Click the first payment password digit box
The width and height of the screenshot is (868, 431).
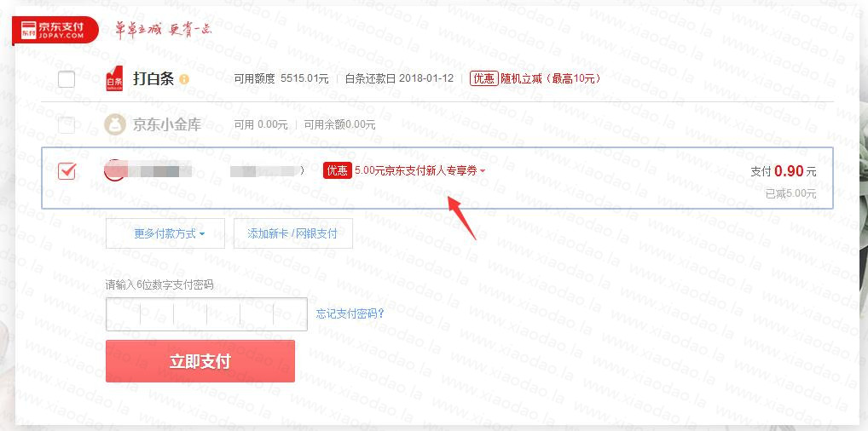tap(123, 314)
